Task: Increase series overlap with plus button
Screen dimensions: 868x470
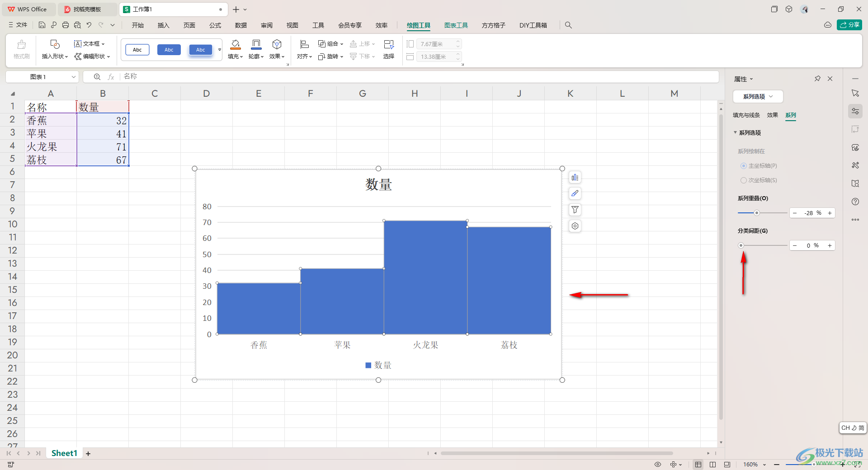Action: pos(830,213)
